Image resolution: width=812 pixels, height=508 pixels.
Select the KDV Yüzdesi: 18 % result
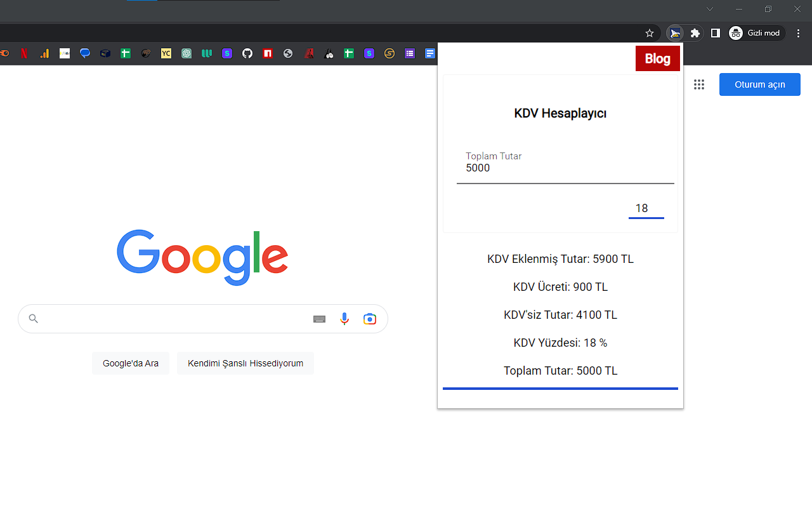tap(561, 343)
